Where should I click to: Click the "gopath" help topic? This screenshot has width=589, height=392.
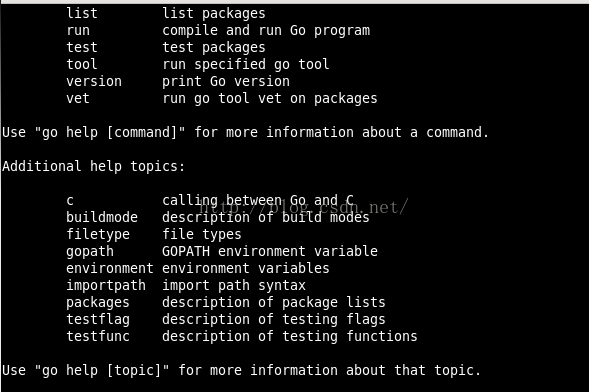pos(90,252)
